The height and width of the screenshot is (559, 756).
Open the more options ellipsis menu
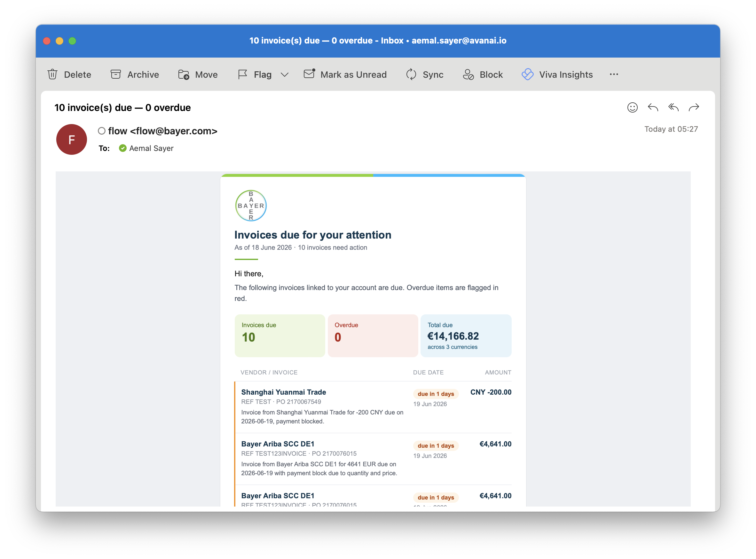coord(614,75)
